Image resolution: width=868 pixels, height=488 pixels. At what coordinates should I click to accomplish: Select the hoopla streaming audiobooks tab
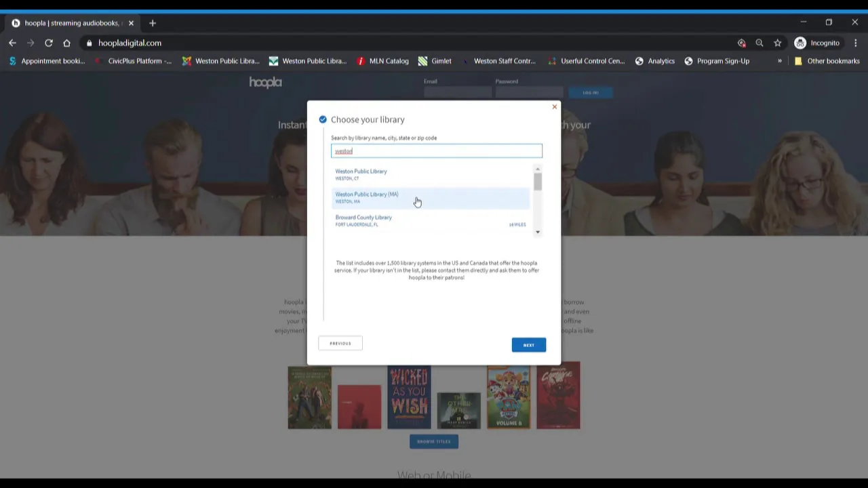72,23
